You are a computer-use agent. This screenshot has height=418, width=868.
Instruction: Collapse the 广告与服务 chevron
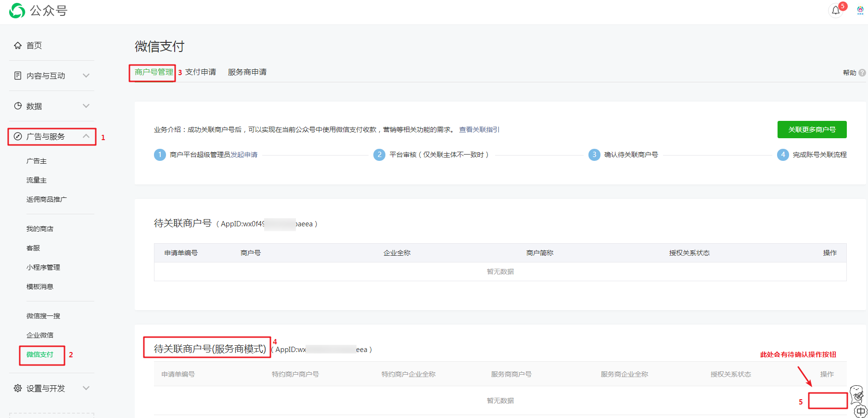click(x=86, y=136)
